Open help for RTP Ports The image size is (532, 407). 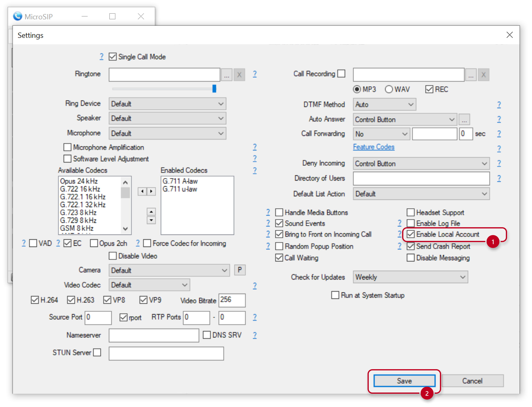pos(255,317)
